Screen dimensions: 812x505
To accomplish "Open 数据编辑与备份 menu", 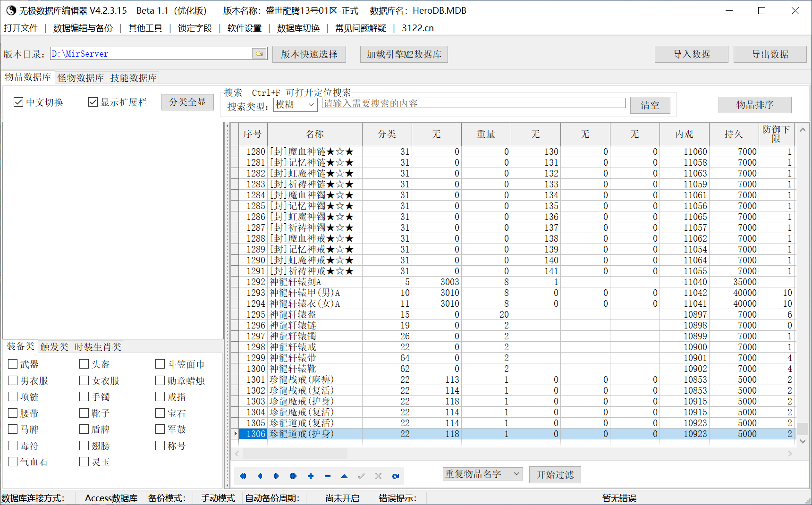I will point(83,28).
